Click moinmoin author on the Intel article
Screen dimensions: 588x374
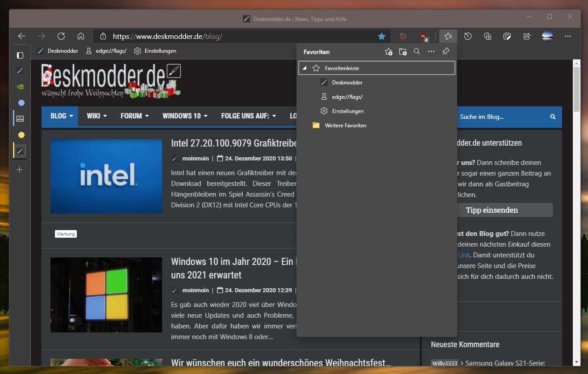point(196,159)
